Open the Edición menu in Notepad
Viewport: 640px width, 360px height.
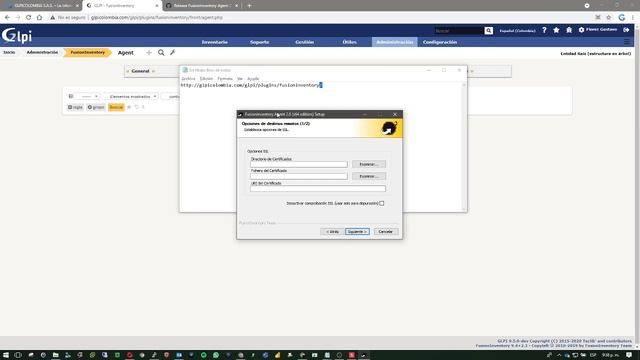(x=206, y=78)
